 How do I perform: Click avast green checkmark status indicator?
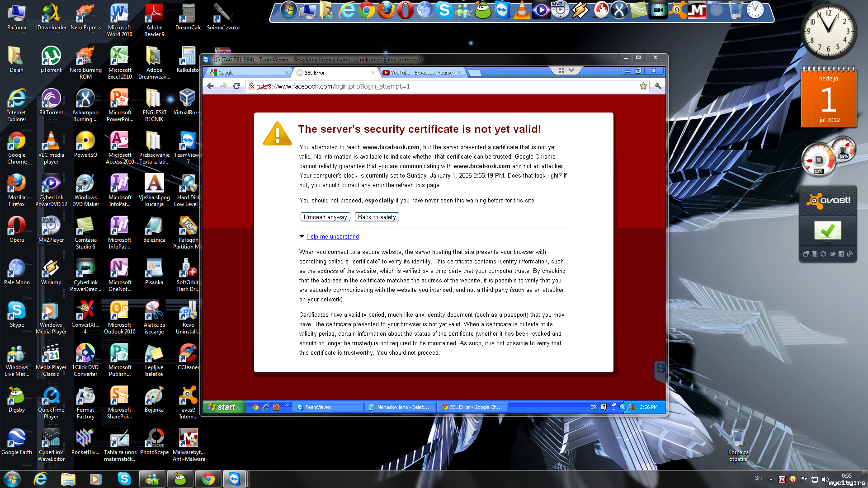[x=827, y=231]
